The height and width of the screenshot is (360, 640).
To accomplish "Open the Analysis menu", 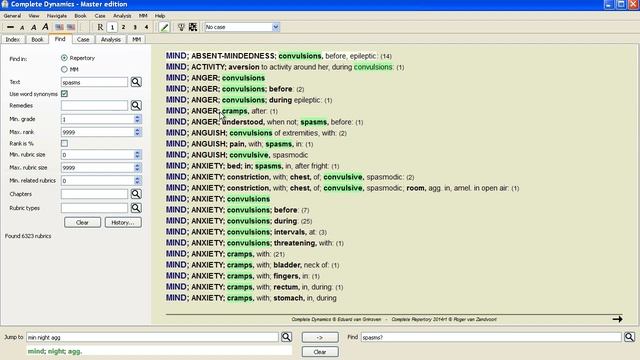I will tap(122, 16).
